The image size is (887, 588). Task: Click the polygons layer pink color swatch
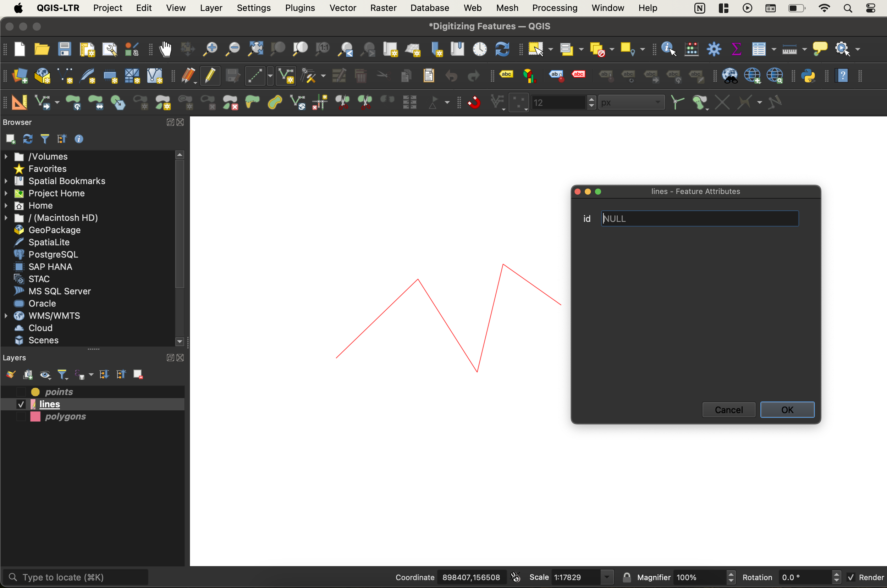[35, 417]
